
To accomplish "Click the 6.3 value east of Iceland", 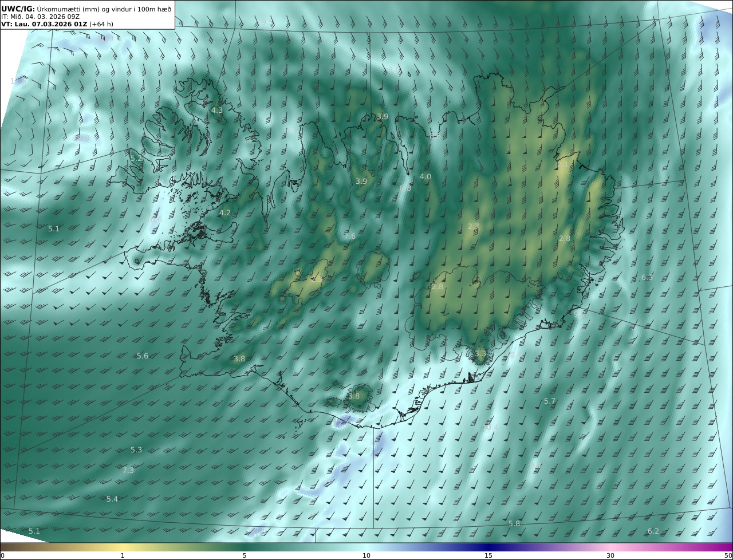I will [647, 277].
